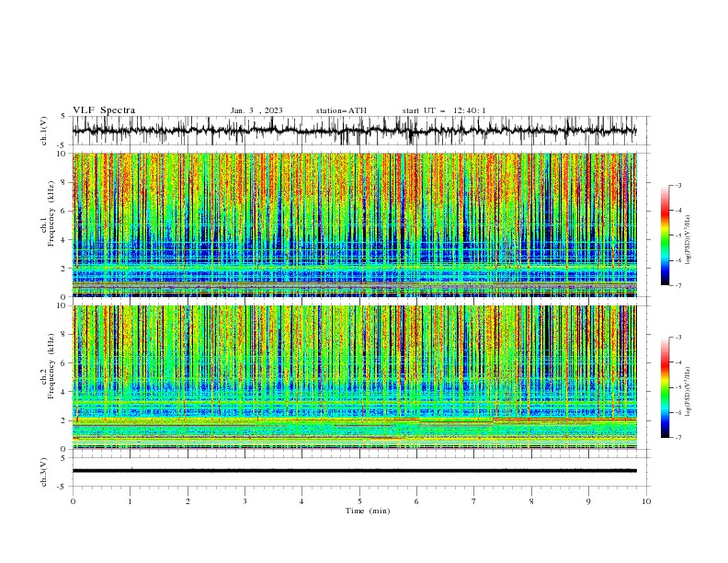Click the upper PSD color scale bar
The height and width of the screenshot is (563, 728).
(665, 235)
